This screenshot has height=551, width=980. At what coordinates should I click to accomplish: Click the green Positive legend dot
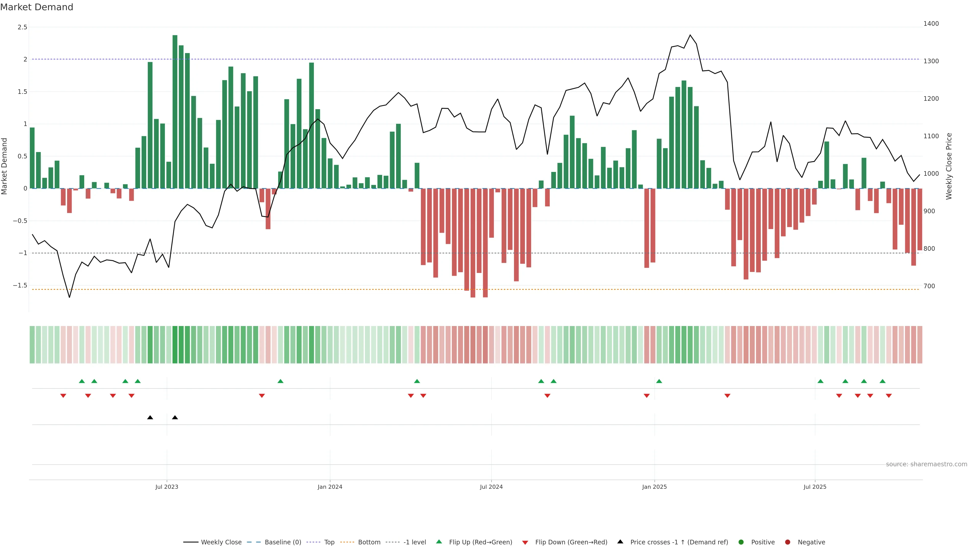741,542
